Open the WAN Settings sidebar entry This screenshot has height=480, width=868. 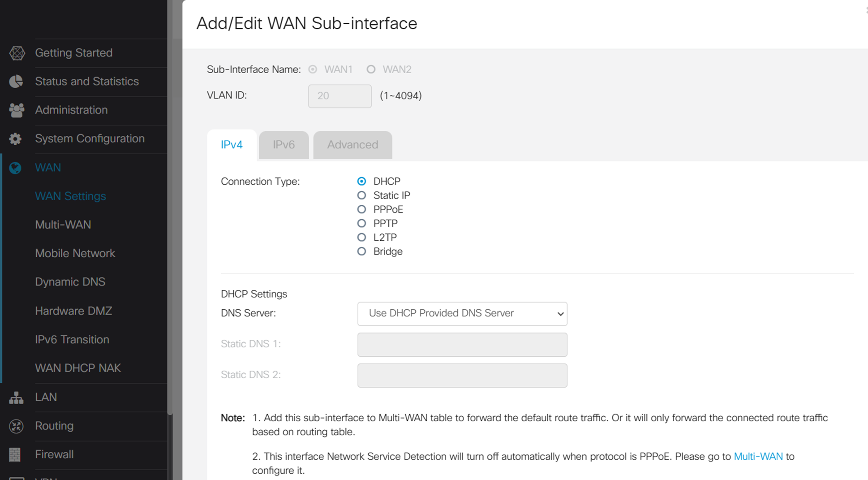[70, 196]
